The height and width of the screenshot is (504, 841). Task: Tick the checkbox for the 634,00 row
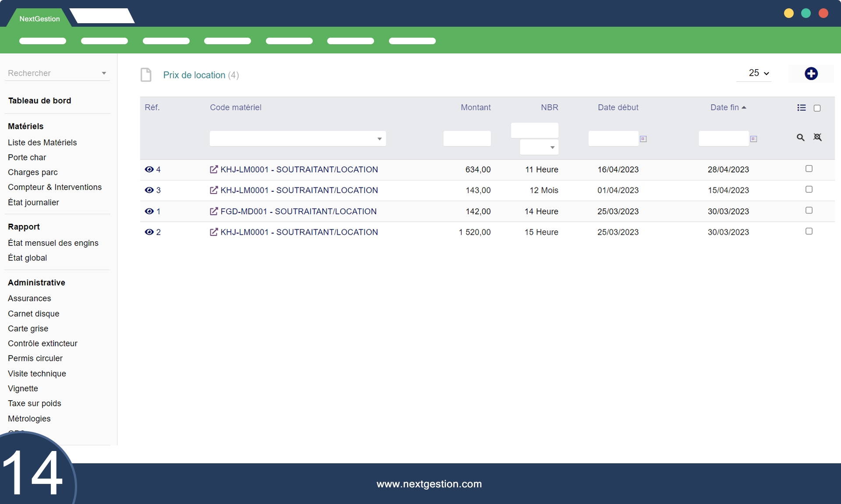[x=809, y=169]
